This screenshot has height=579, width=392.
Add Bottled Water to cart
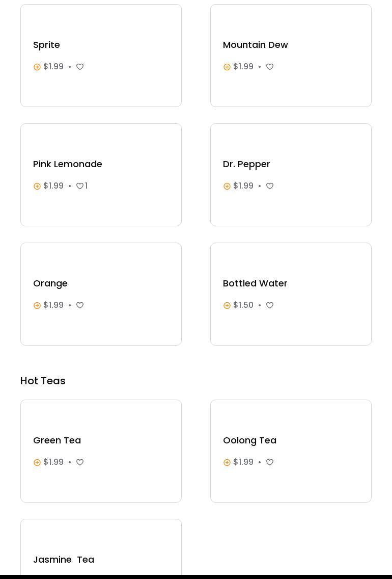click(227, 305)
